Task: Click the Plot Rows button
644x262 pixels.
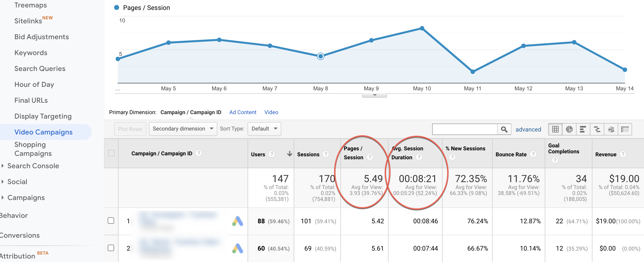Action: coord(130,129)
